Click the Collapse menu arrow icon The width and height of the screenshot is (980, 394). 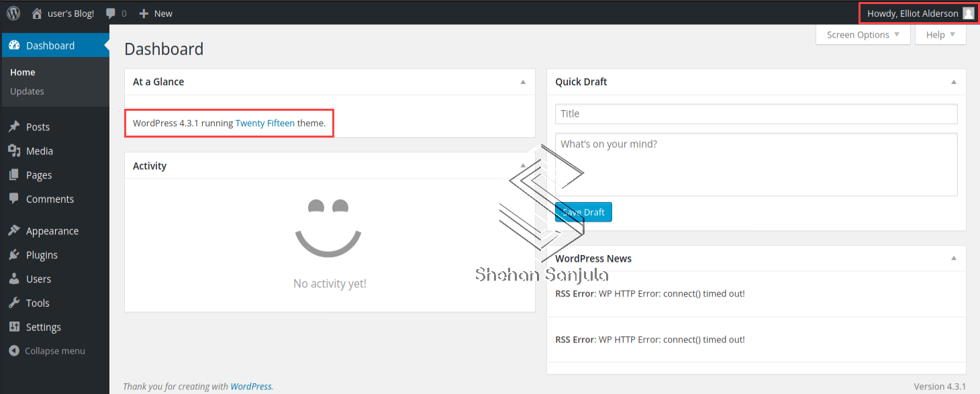point(14,351)
